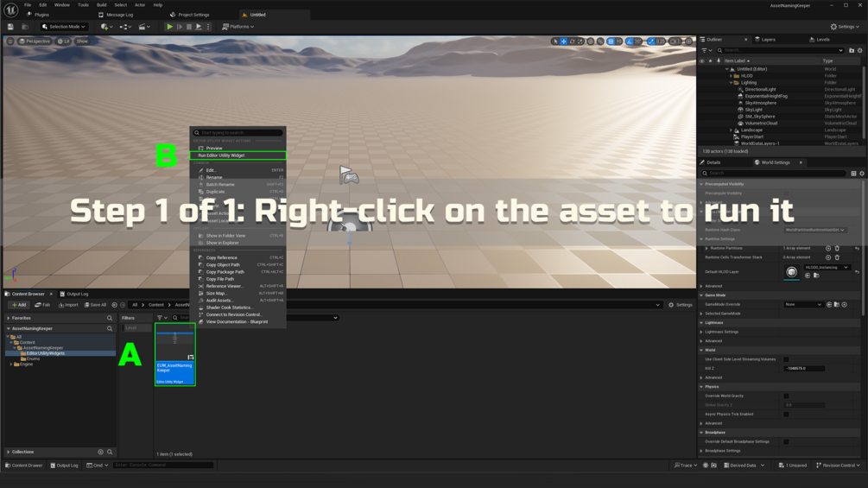Toggle visibility column eye in Outliner header
868x488 pixels.
tap(702, 60)
